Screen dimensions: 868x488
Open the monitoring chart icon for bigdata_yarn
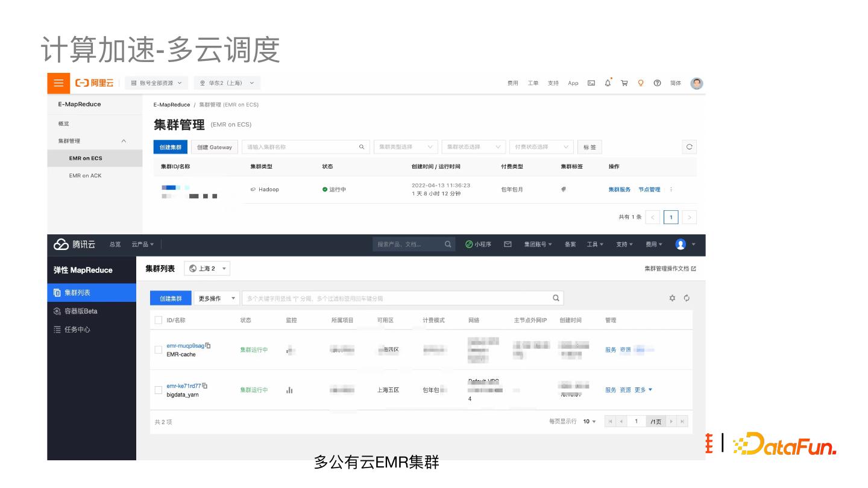[x=289, y=390]
